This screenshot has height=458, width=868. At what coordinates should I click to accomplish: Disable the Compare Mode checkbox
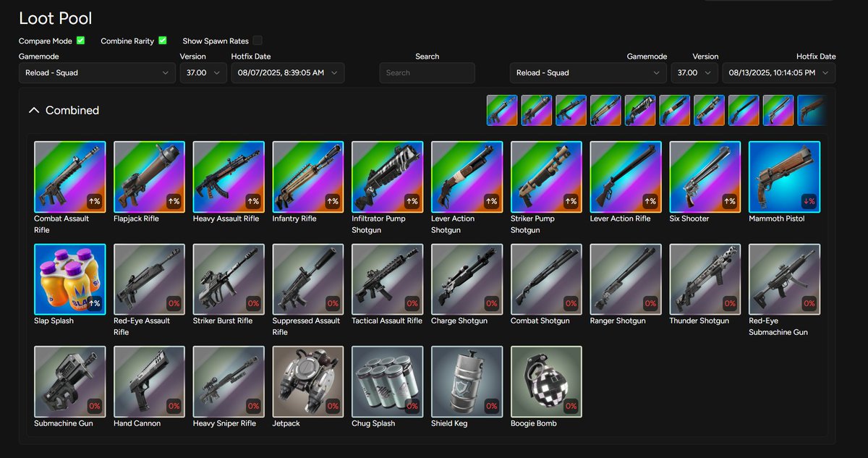pyautogui.click(x=81, y=41)
